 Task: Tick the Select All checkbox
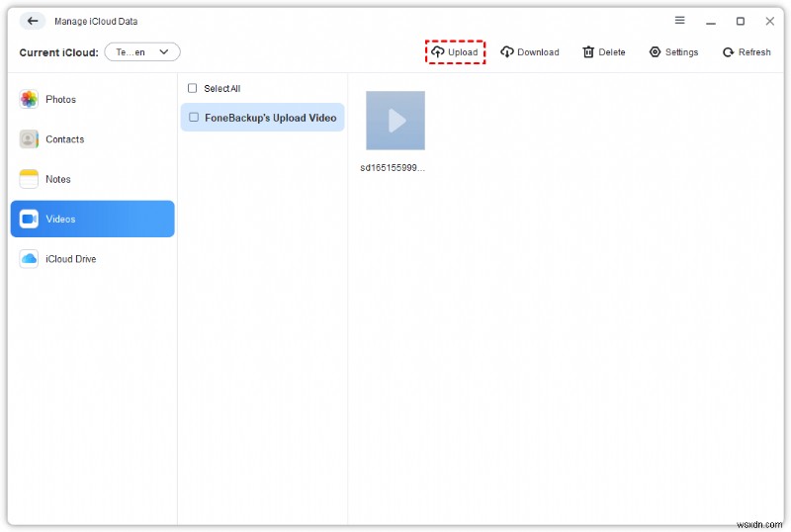point(192,88)
